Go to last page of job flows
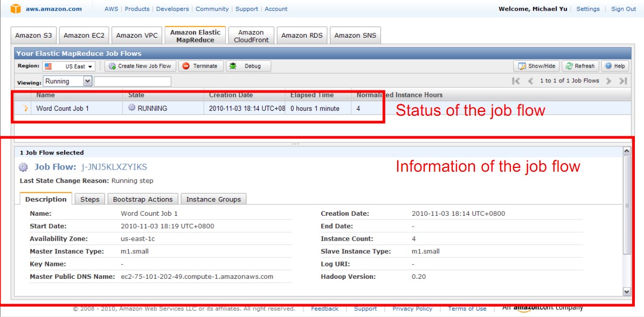The width and height of the screenshot is (644, 317). point(623,81)
